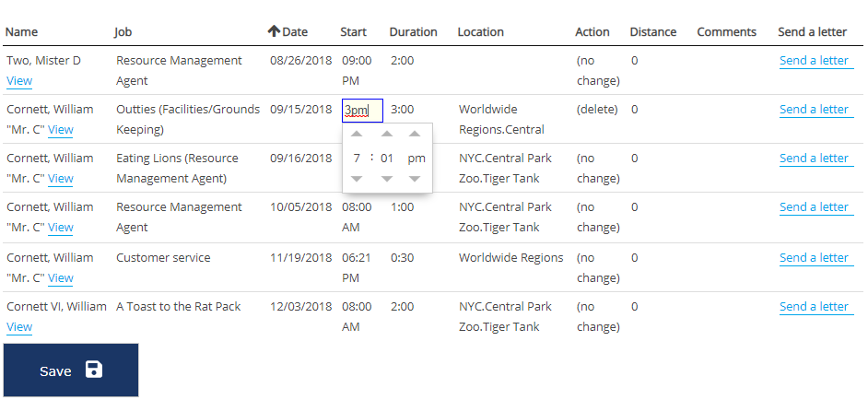Viewport: 868px width, 400px height.
Task: Click the down arrow below pm in time picker
Action: 415,179
